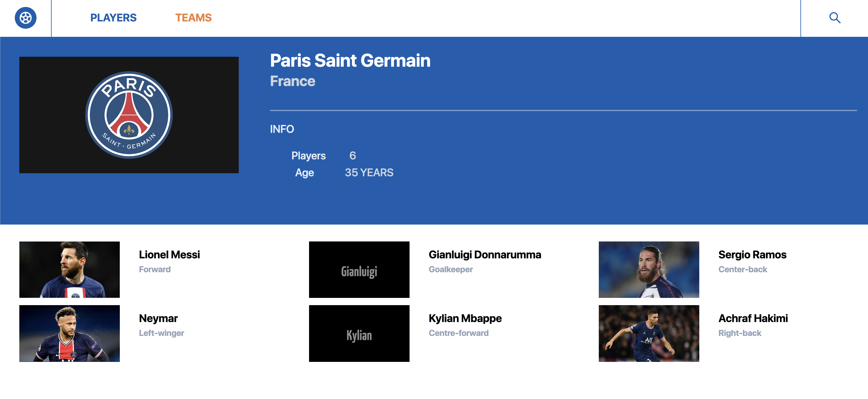The height and width of the screenshot is (399, 868).
Task: Click the soccer ball logo icon
Action: coord(26,18)
